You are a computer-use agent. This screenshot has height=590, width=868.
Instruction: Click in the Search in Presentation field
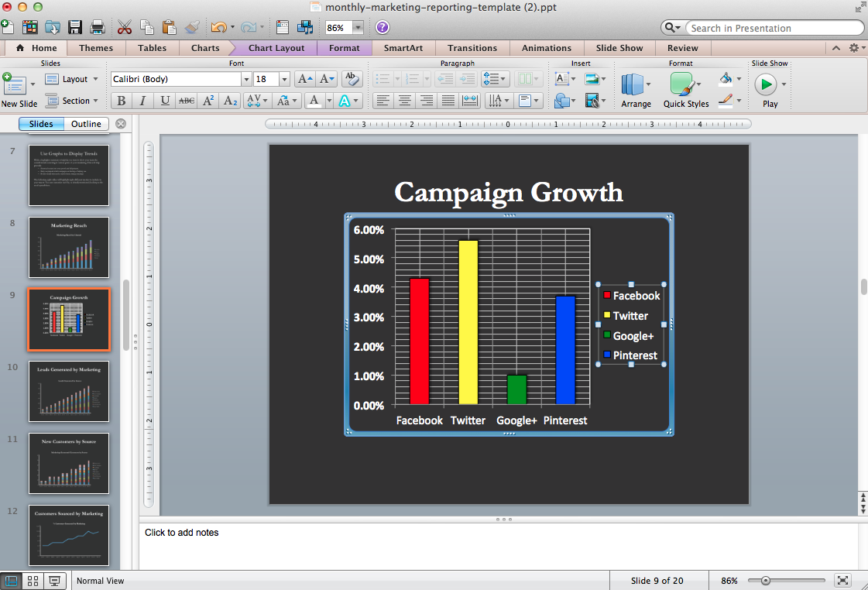(775, 28)
